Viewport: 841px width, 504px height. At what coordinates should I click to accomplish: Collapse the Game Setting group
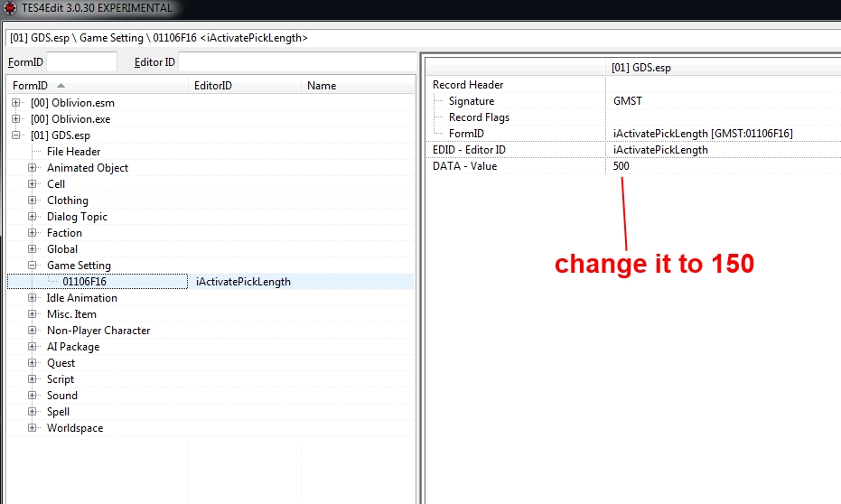click(x=33, y=266)
